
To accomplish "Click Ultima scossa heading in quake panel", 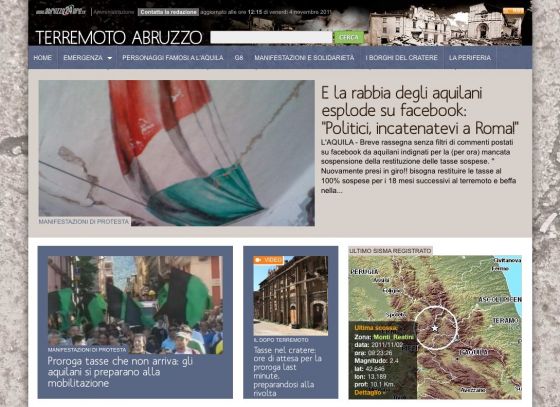I will tap(376, 328).
